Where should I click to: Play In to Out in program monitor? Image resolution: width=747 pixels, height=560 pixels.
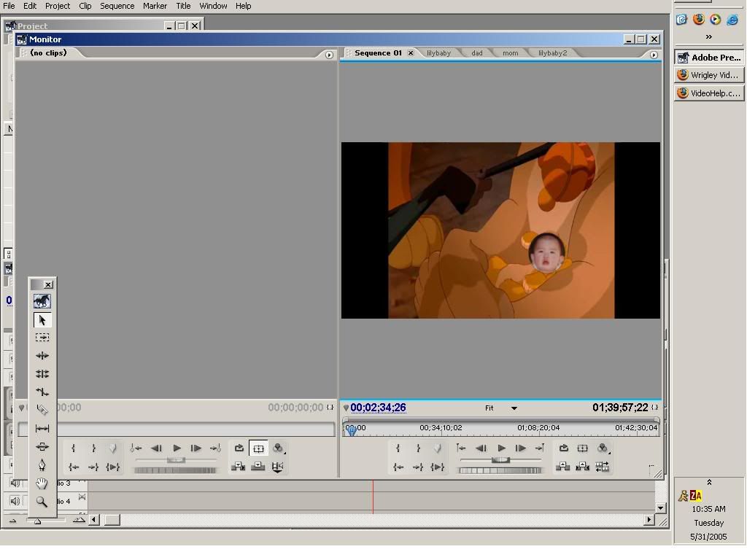(x=438, y=467)
